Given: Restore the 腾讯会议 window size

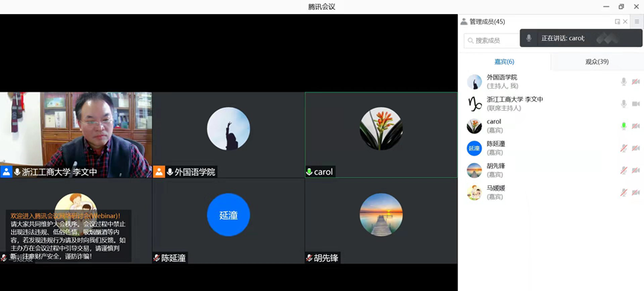Looking at the screenshot, I should pyautogui.click(x=622, y=7).
